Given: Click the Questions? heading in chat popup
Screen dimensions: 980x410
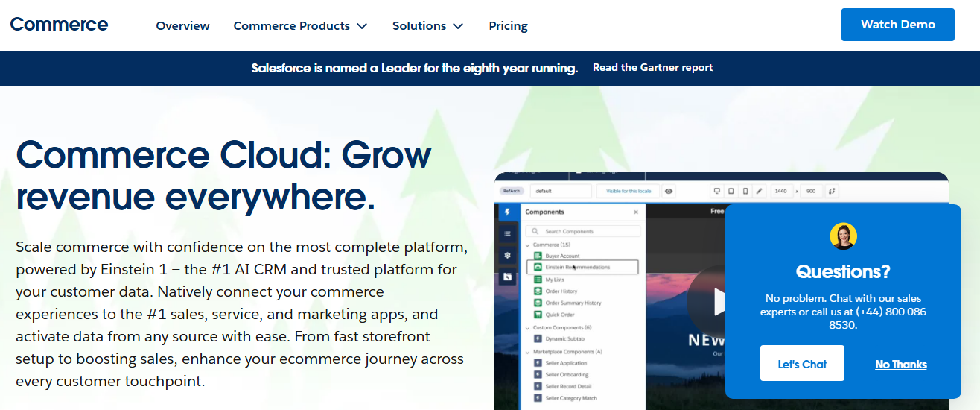Looking at the screenshot, I should point(843,271).
